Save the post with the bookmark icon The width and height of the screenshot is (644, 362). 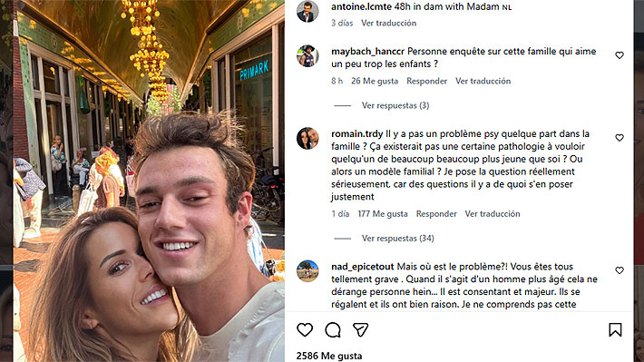coord(615,330)
